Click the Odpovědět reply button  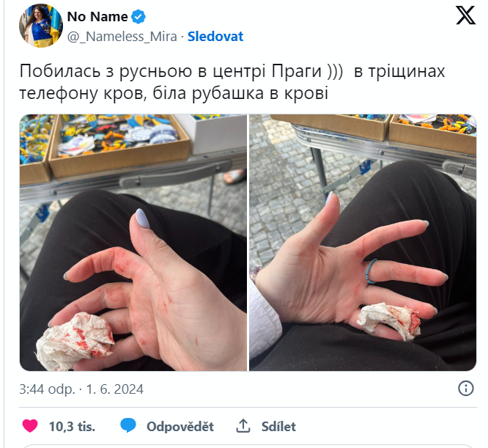pyautogui.click(x=180, y=426)
